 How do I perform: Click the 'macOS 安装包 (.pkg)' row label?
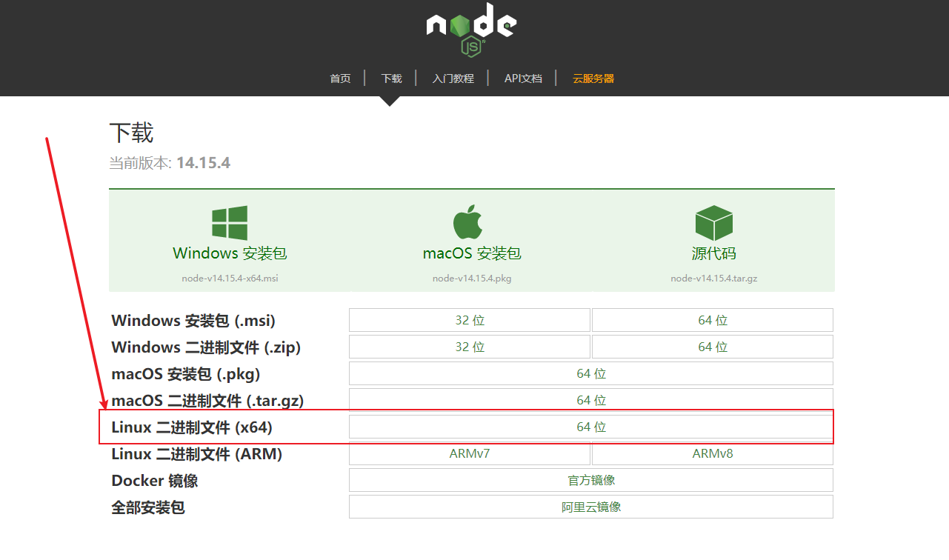[185, 374]
